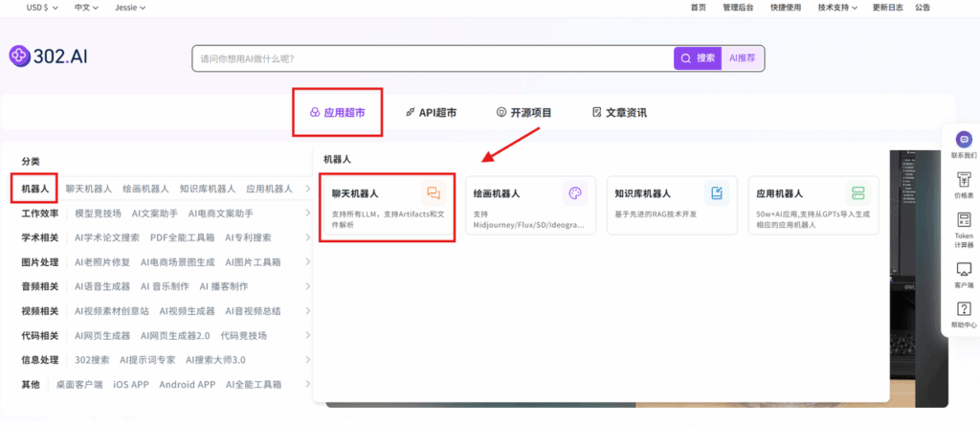Click the 客户端 monitor icon
Screen dimensions: 980x427
[964, 271]
